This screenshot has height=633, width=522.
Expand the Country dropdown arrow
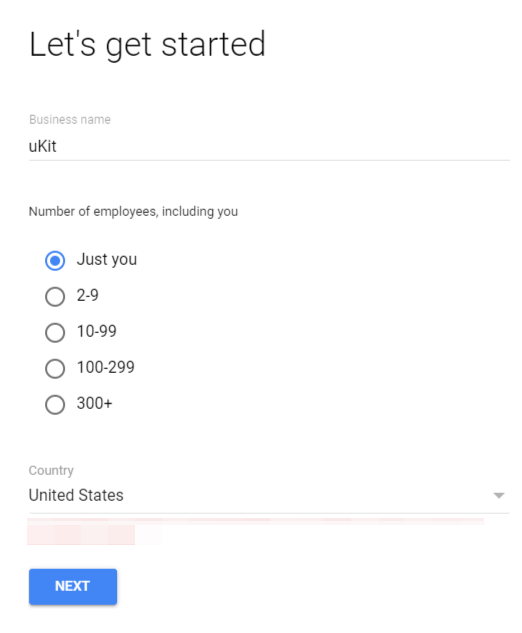[x=499, y=495]
